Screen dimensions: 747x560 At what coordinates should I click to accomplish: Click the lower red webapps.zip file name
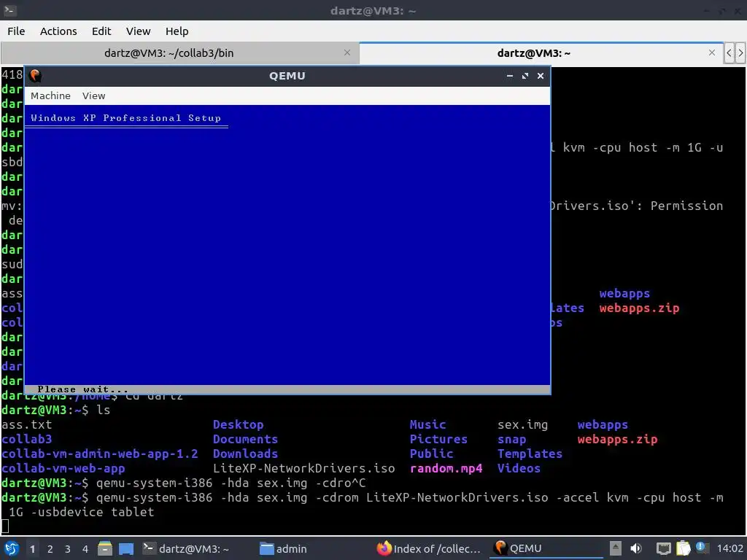(x=617, y=440)
